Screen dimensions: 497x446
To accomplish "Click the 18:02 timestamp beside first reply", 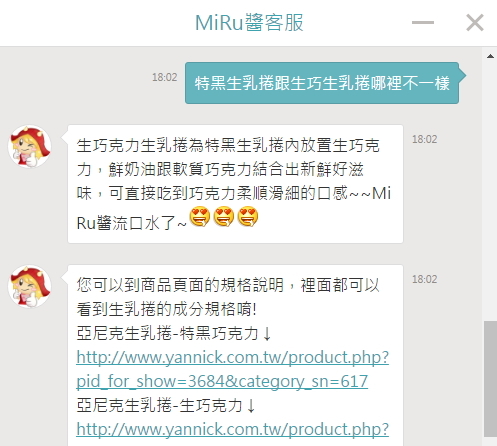I will click(424, 139).
